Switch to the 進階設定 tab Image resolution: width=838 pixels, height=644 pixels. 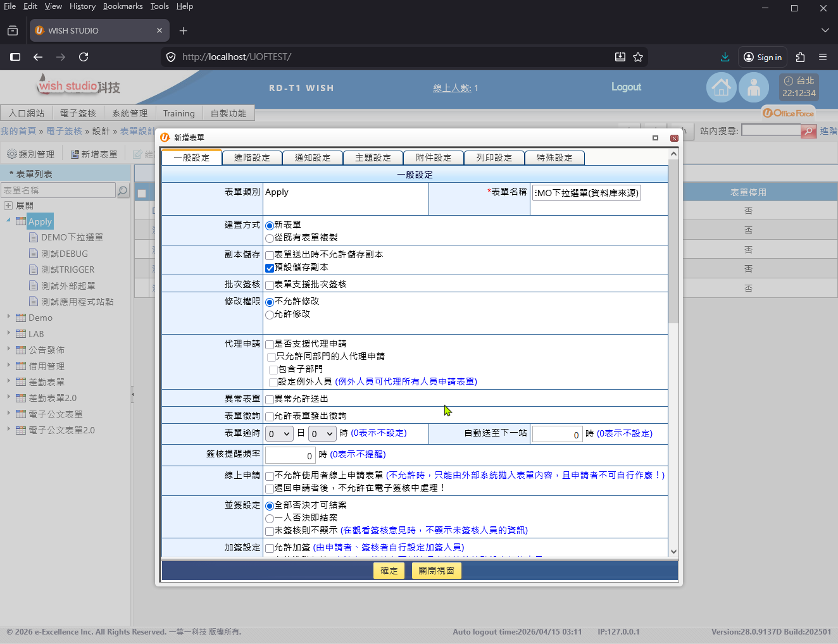pos(252,158)
